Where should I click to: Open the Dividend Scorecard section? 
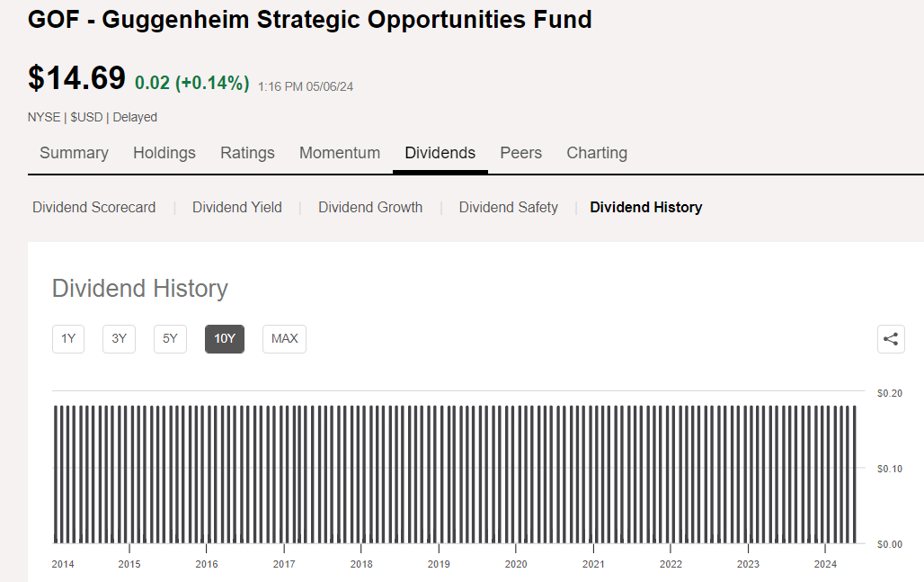(x=93, y=207)
